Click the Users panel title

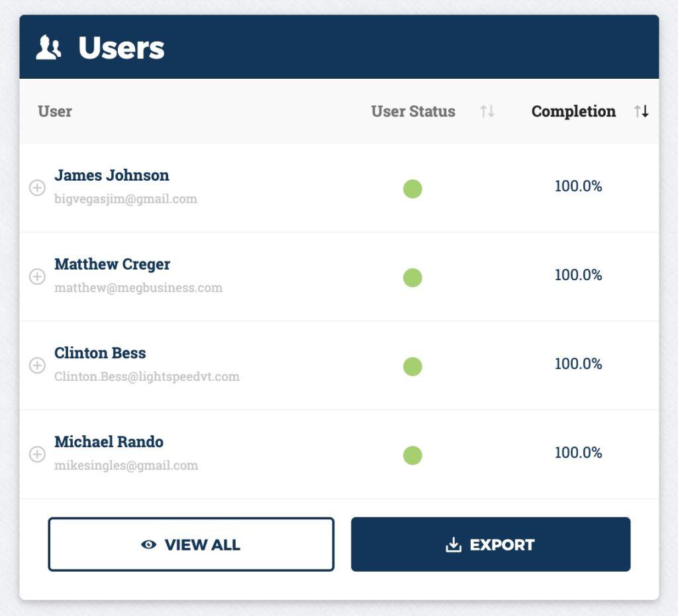click(122, 48)
